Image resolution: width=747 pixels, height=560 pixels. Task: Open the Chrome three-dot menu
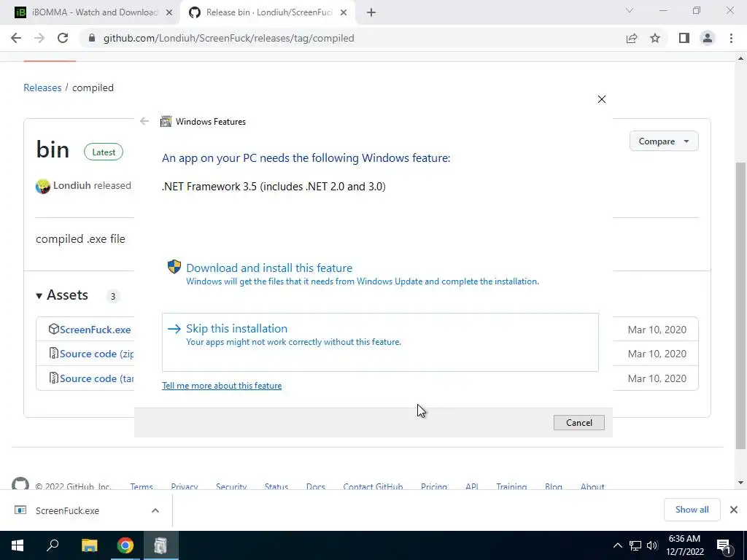[731, 38]
